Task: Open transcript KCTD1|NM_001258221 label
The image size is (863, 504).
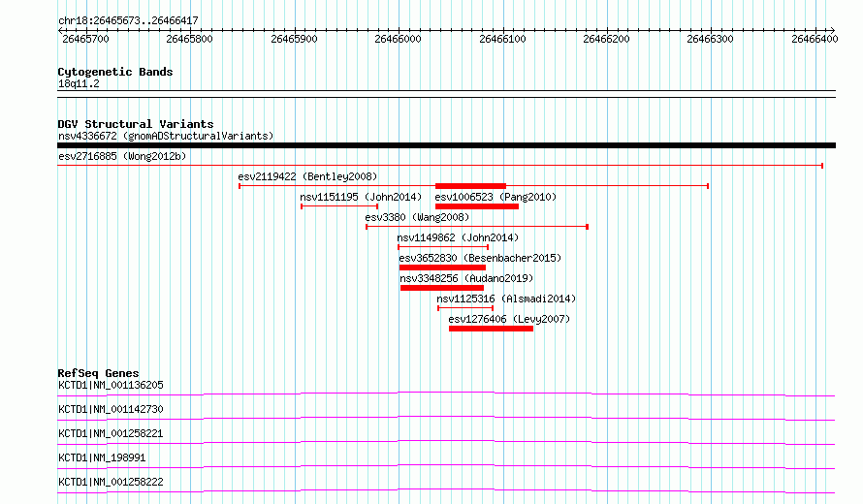Action: [111, 433]
